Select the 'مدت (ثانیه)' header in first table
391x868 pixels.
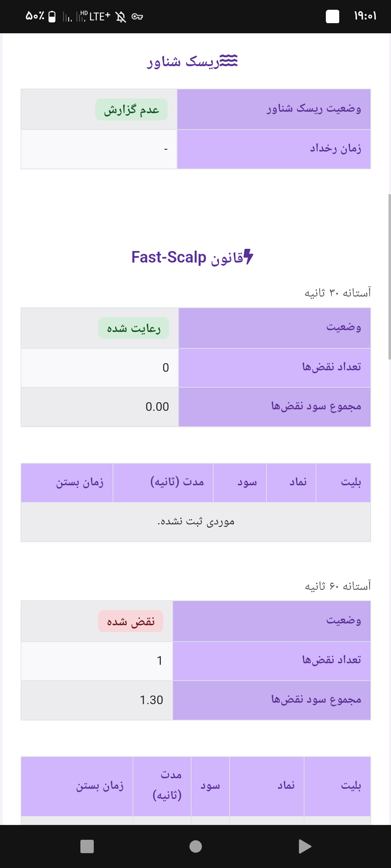pos(163,482)
